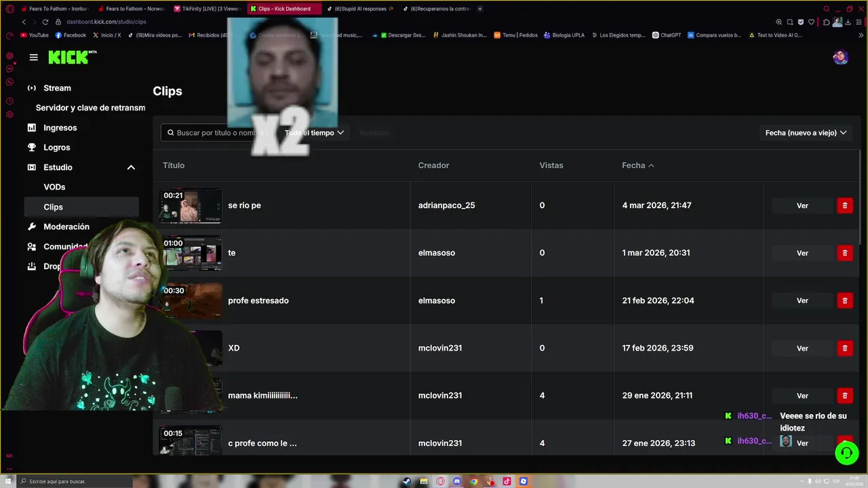Viewport: 868px width, 488px height.
Task: Click the Kick logo
Action: click(73, 58)
